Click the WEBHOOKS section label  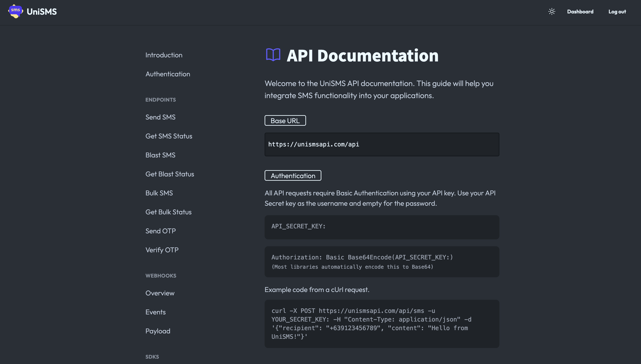point(161,276)
